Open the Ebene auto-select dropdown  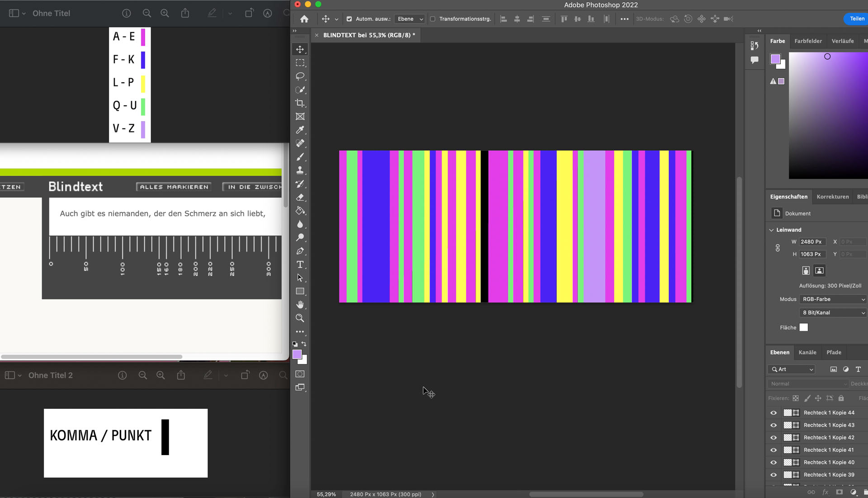point(410,19)
